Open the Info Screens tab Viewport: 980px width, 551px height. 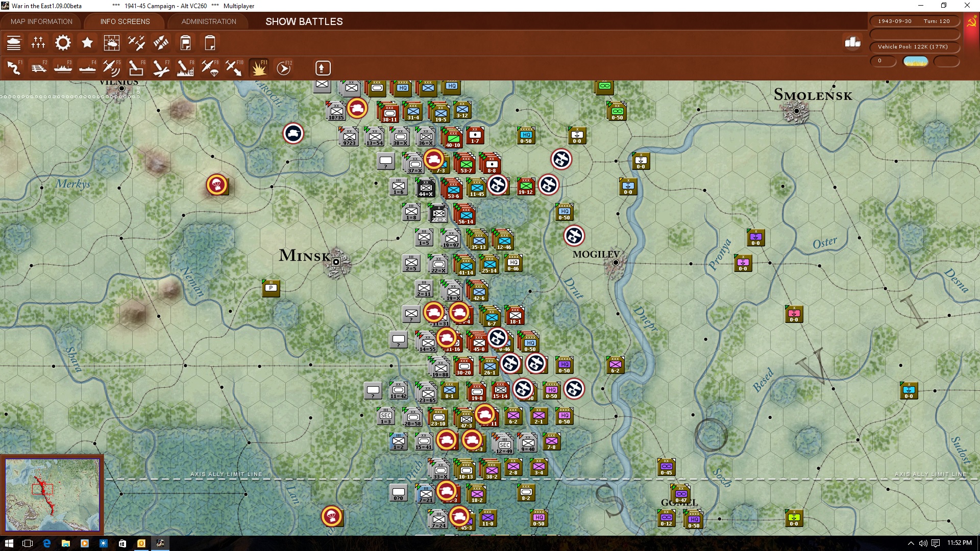click(x=125, y=21)
